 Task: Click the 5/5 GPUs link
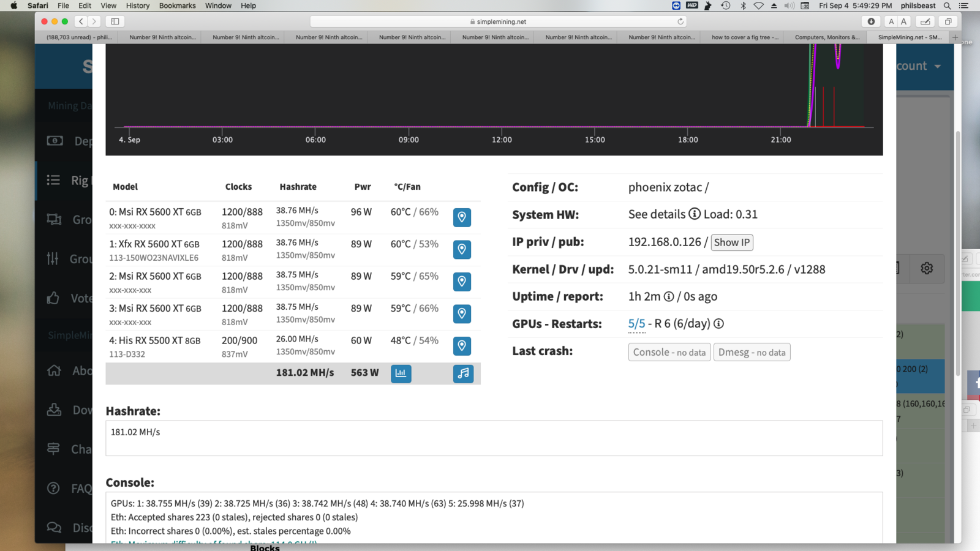pos(637,323)
